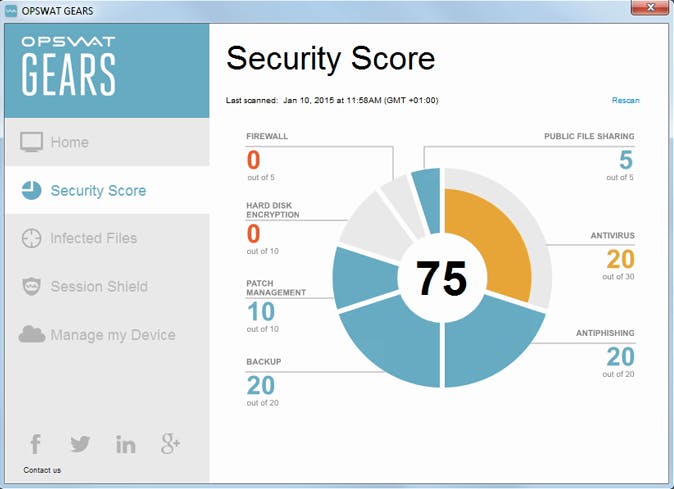This screenshot has width=674, height=489.
Task: Click the Contact us link
Action: tap(42, 470)
